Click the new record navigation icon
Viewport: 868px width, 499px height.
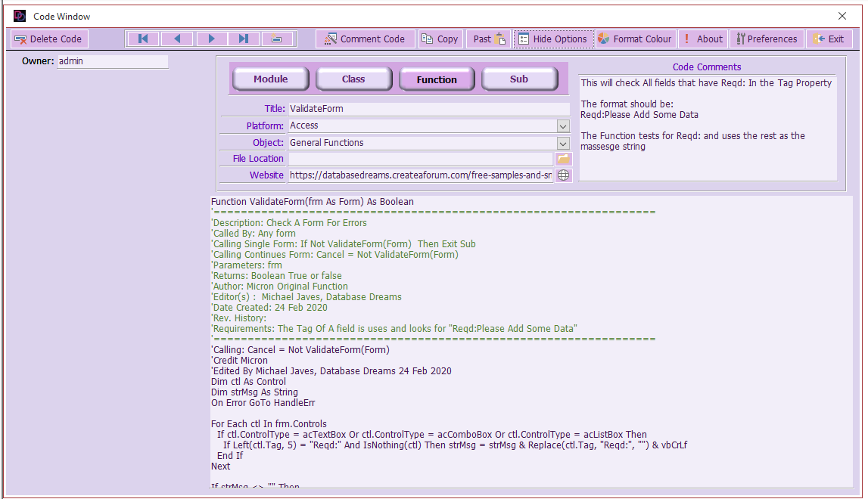pos(277,39)
